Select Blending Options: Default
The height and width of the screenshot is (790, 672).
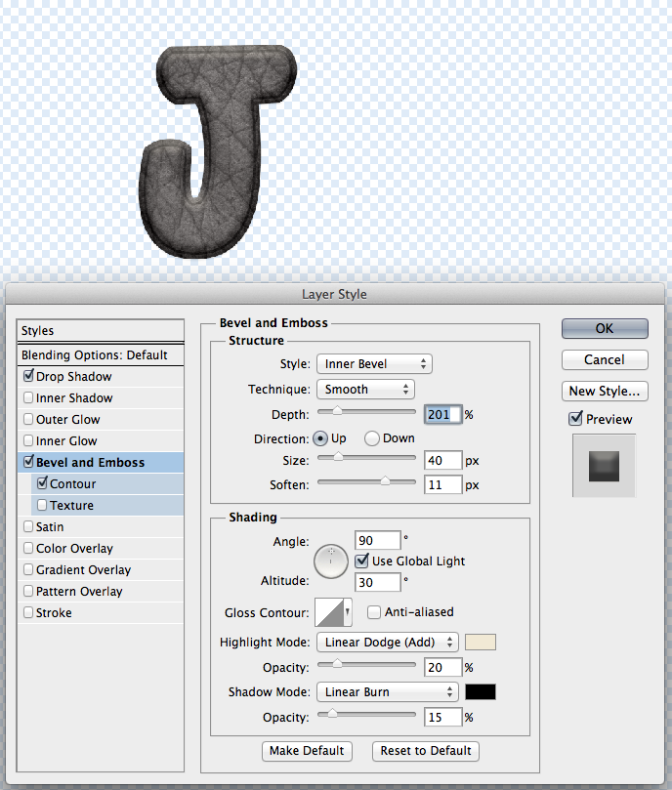(x=101, y=354)
